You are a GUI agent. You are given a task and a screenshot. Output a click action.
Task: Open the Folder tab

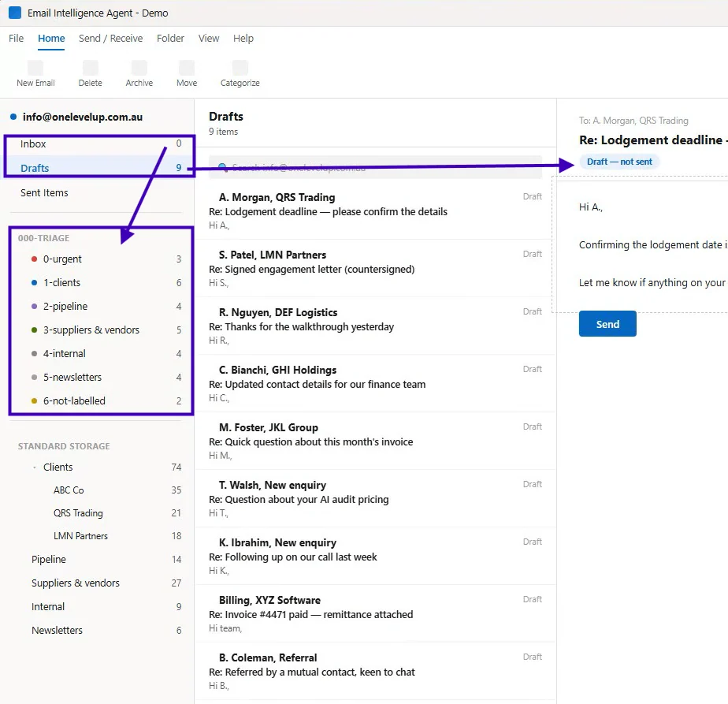170,38
